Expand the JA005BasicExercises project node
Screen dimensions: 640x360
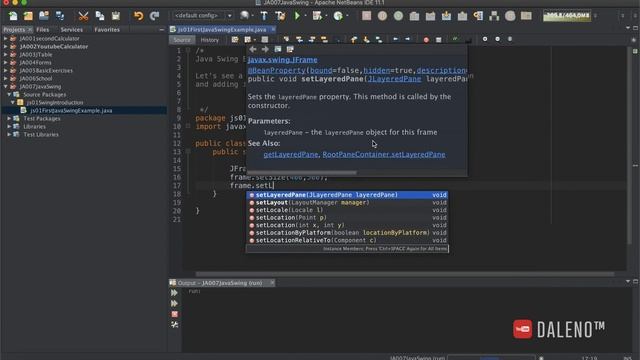[5, 71]
